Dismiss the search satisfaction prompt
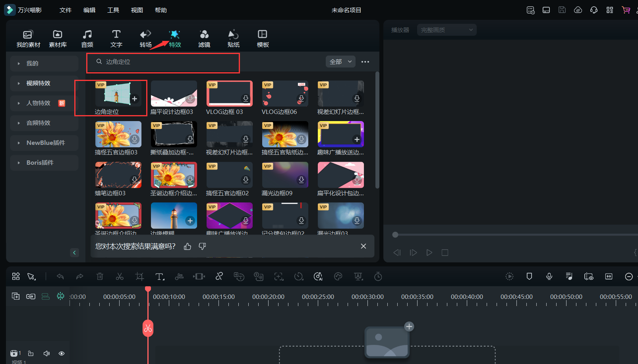This screenshot has height=364, width=638. click(x=363, y=247)
